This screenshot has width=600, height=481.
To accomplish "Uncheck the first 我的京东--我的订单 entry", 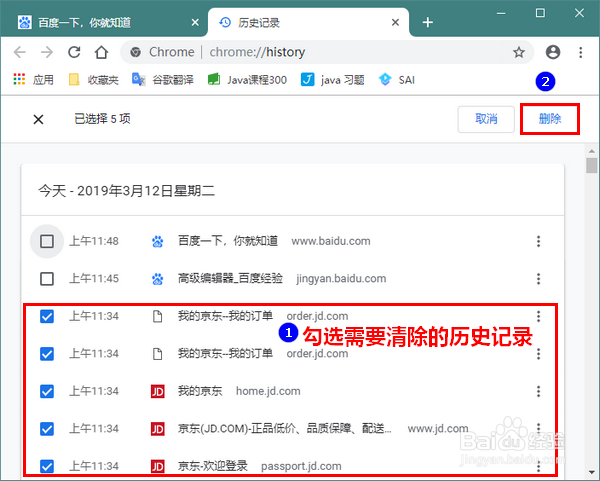I will click(x=47, y=316).
